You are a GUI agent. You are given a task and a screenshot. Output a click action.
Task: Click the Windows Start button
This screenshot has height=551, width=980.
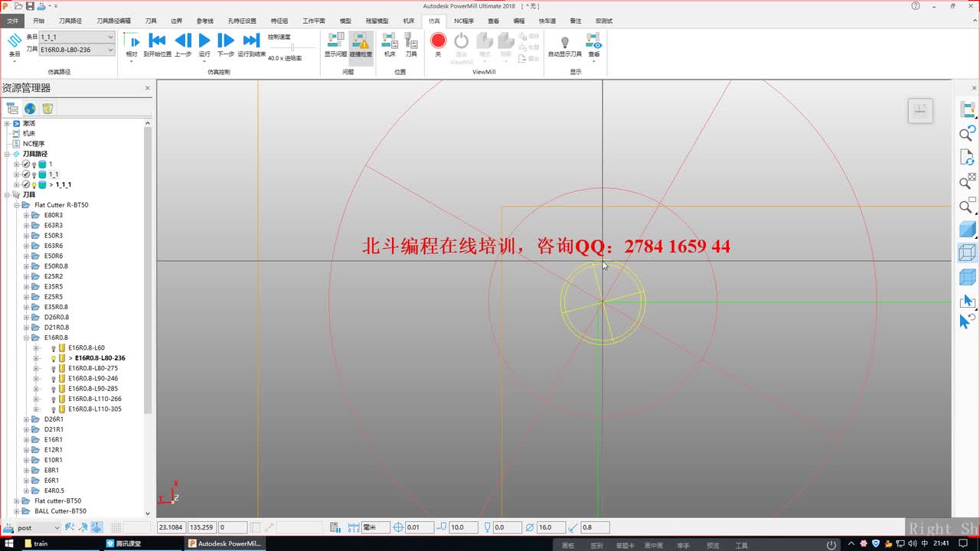(x=8, y=543)
